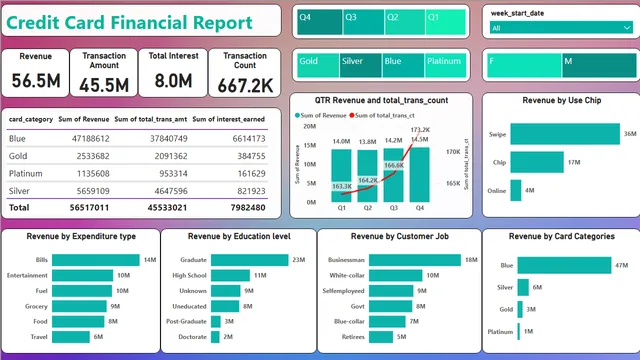Click Gold bar in Card Categories chart
This screenshot has width=640, height=360.
520,309
